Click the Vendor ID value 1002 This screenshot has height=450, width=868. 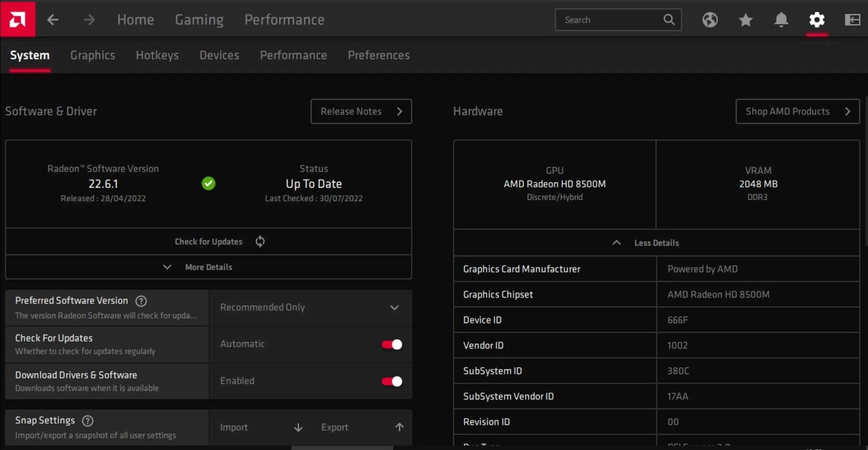[677, 346]
